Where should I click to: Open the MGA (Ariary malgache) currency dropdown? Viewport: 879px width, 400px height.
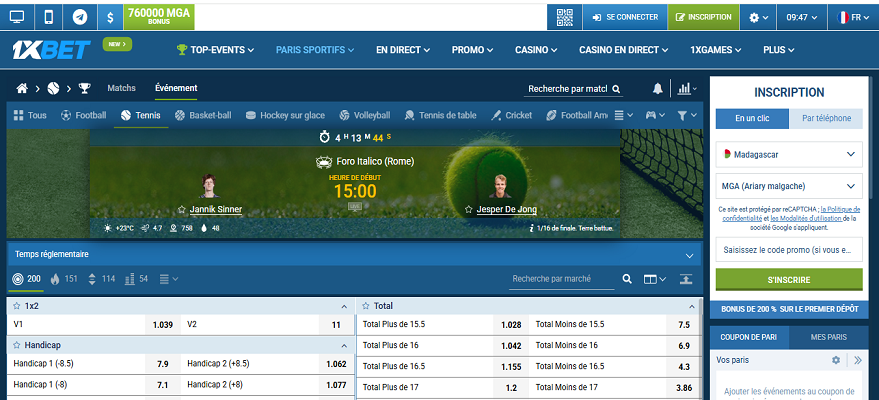pyautogui.click(x=789, y=185)
